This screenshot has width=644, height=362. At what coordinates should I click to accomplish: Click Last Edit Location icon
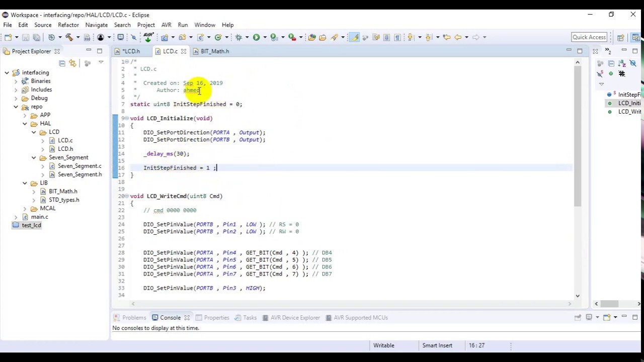[446, 37]
